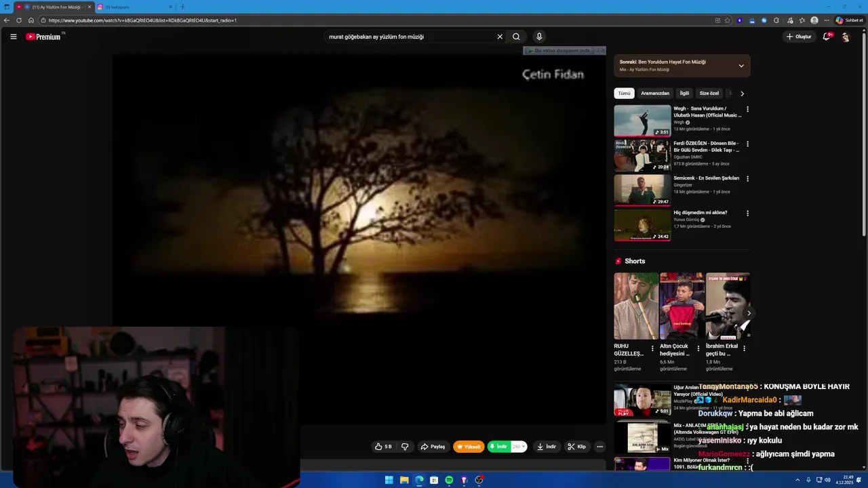868x488 pixels.
Task: Click Bu videoyu dosyasını indir banner
Action: coord(559,51)
